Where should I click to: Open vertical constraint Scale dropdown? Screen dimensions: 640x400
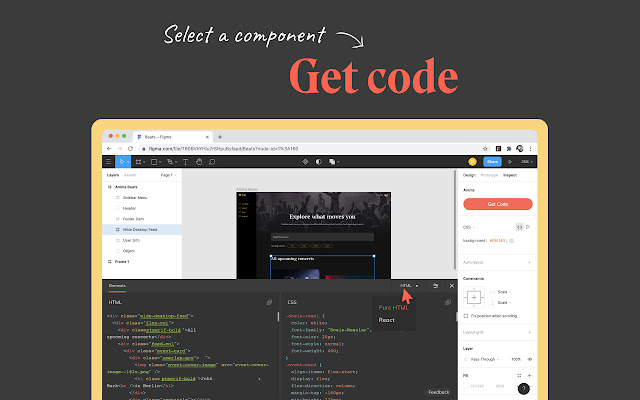[x=504, y=302]
